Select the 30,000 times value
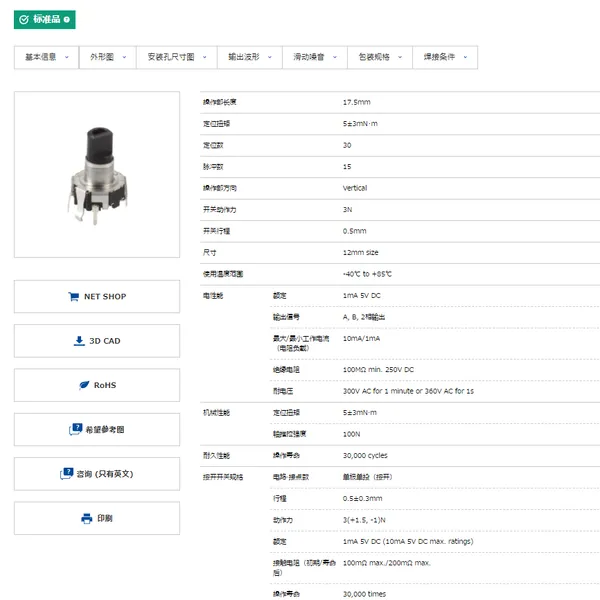The height and width of the screenshot is (600, 600). [364, 594]
